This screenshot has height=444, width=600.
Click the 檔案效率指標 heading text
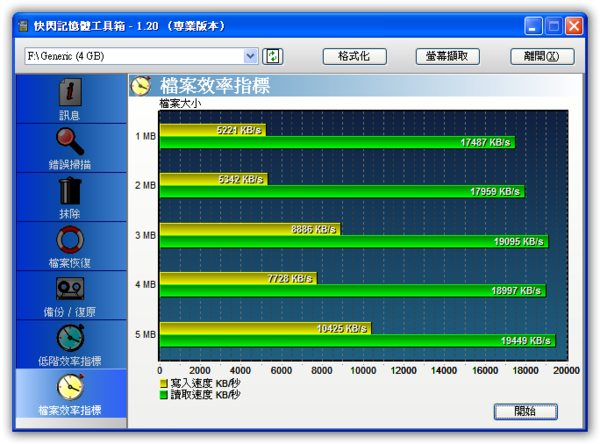click(x=215, y=85)
